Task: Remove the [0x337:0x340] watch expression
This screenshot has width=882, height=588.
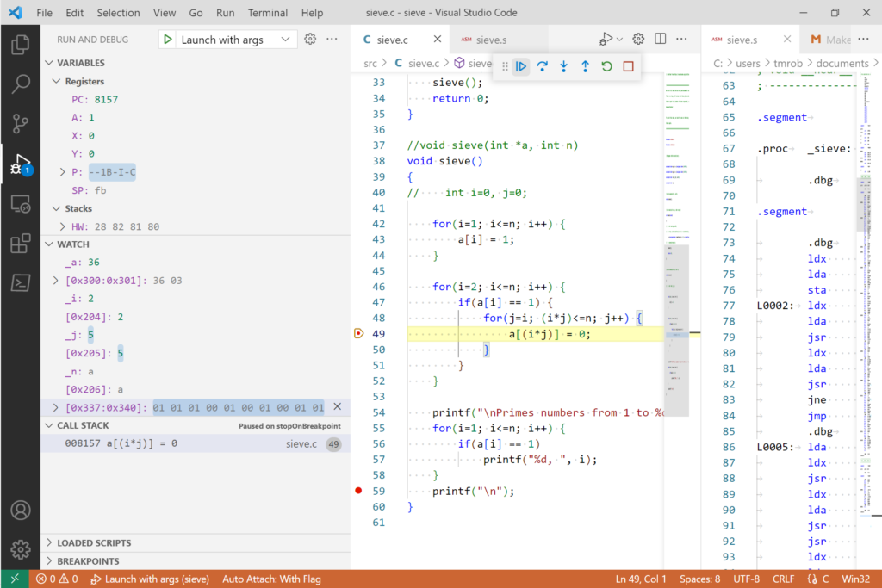Action: pyautogui.click(x=337, y=406)
